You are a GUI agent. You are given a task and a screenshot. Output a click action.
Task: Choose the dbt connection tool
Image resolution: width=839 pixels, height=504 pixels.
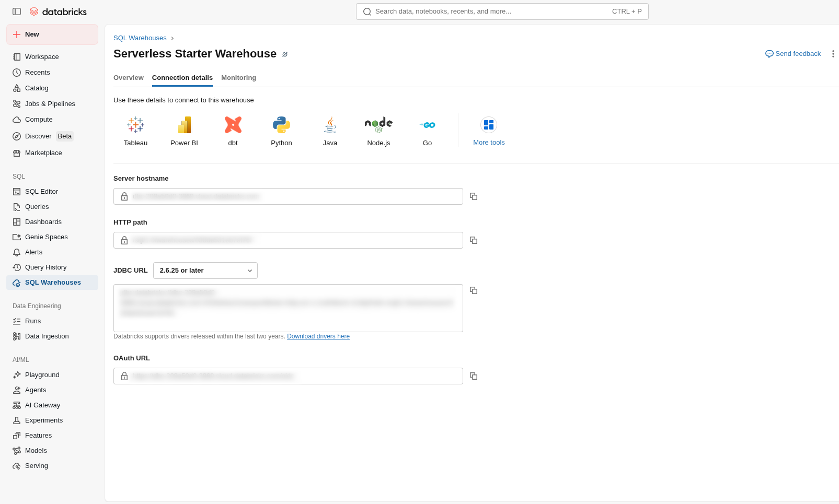pyautogui.click(x=233, y=132)
